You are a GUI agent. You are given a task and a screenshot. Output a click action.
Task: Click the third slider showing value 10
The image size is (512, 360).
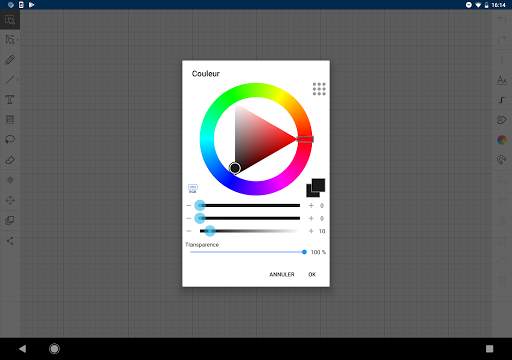[250, 231]
